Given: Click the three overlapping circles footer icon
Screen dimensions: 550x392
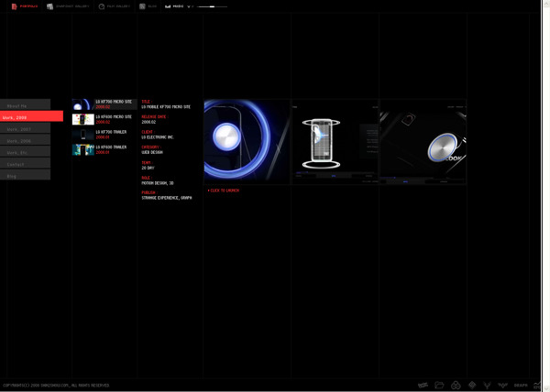Looking at the screenshot, I should pyautogui.click(x=456, y=385).
